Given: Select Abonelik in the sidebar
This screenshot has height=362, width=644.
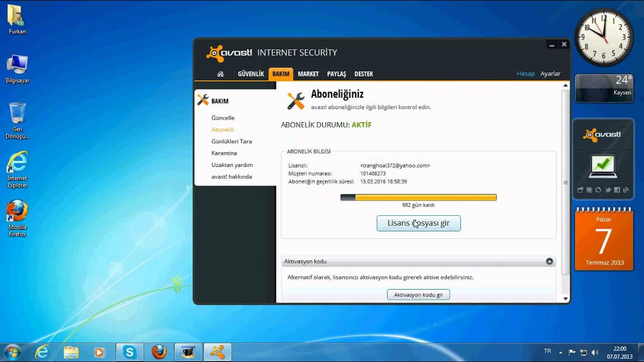Looking at the screenshot, I should (223, 130).
